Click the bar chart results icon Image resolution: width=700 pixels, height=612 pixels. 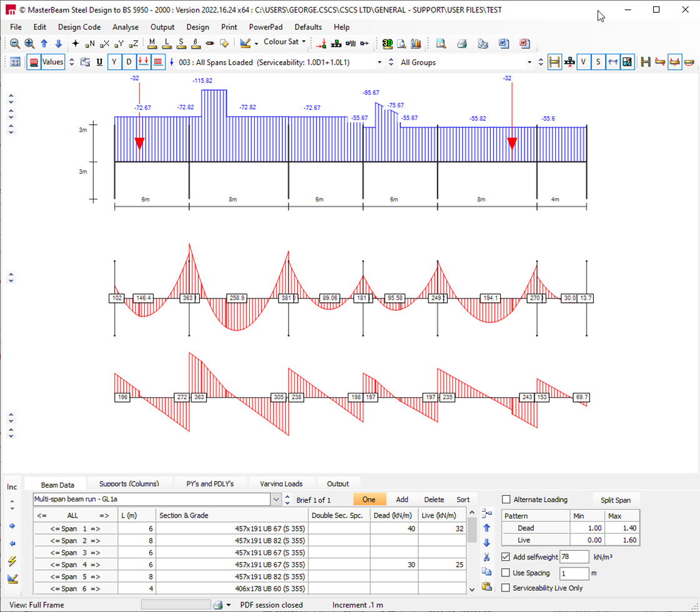pyautogui.click(x=416, y=43)
